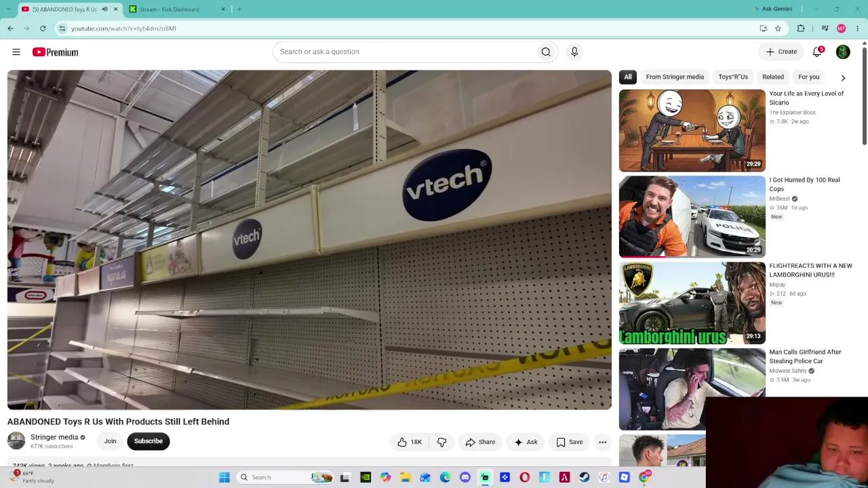Open Your Life as Every Level of Sicario thumbnail
The height and width of the screenshot is (488, 868).
692,130
